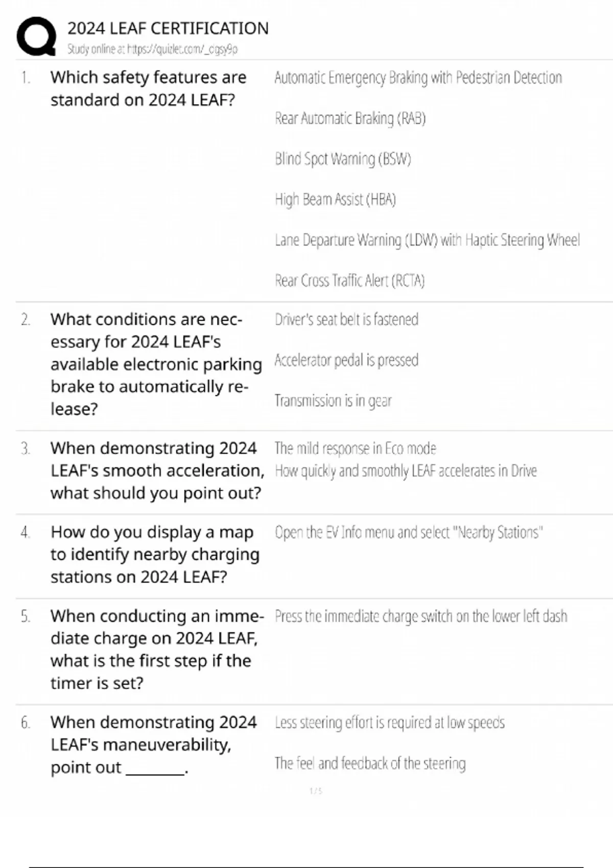Screen dimensions: 613x868
Task: Select question 1 about standard safety features
Action: pos(148,88)
